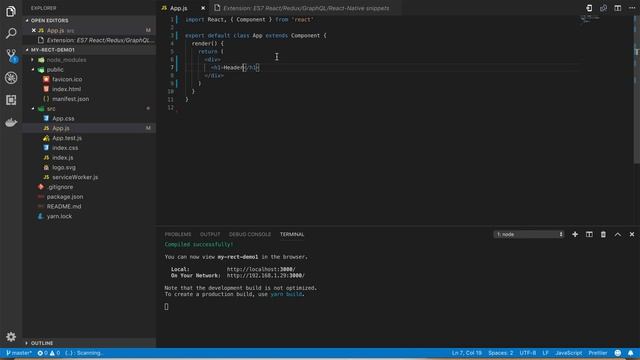640x360 pixels.
Task: Click the Prettier status bar item
Action: [598, 353]
